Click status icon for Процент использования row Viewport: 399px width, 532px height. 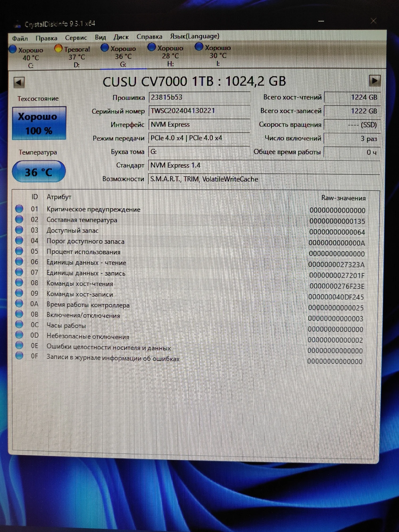point(19,251)
